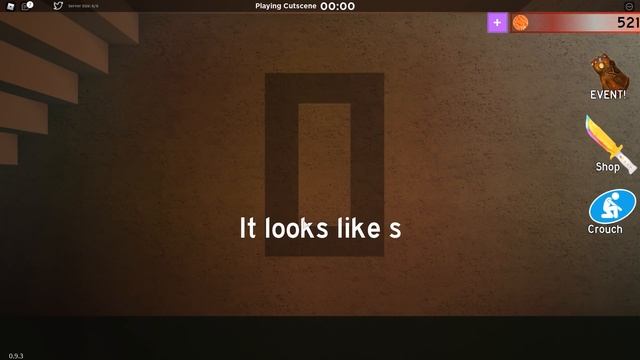This screenshot has width=640, height=360.
Task: Click the 'It looks like s' subtitle
Action: pyautogui.click(x=320, y=228)
